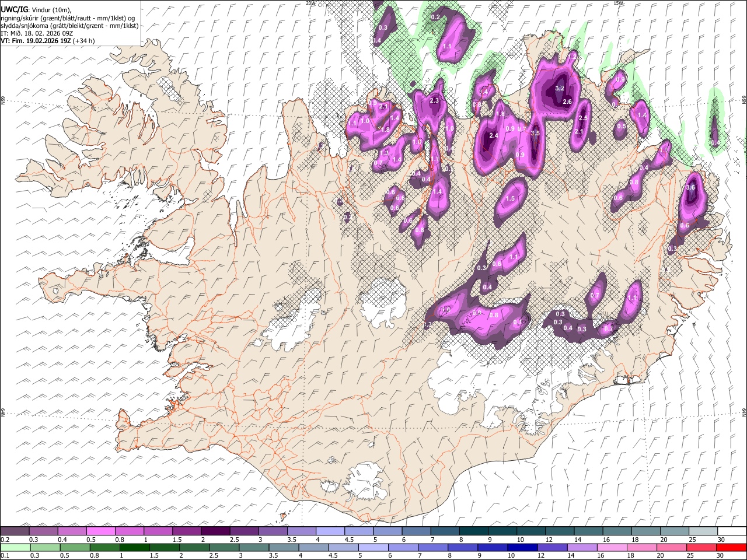
Task: Click the deep blue 10 swatch, lower legend row
Action: (x=522, y=547)
